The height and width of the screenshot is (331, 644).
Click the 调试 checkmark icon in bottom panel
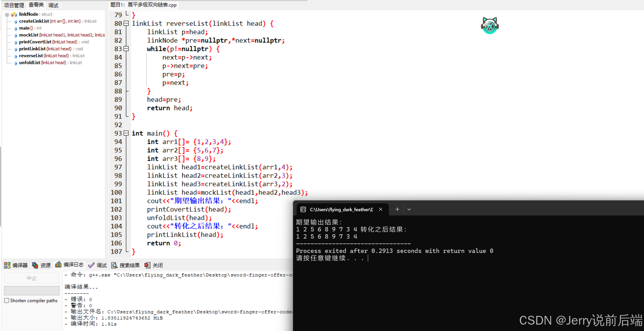point(91,265)
